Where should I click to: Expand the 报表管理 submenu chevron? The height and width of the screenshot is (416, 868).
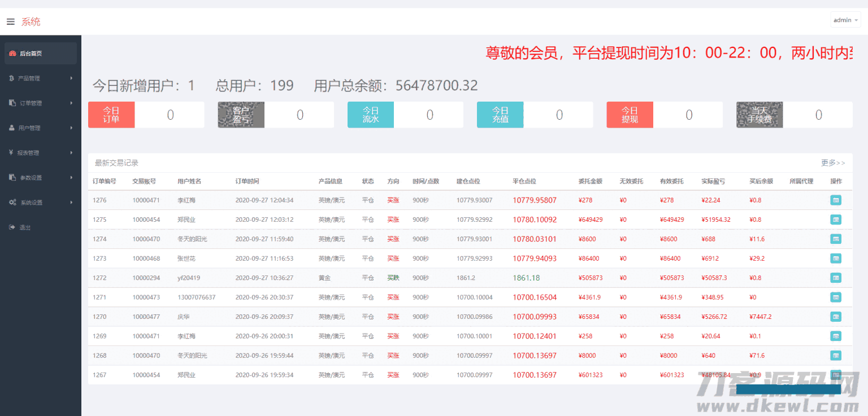coord(72,152)
